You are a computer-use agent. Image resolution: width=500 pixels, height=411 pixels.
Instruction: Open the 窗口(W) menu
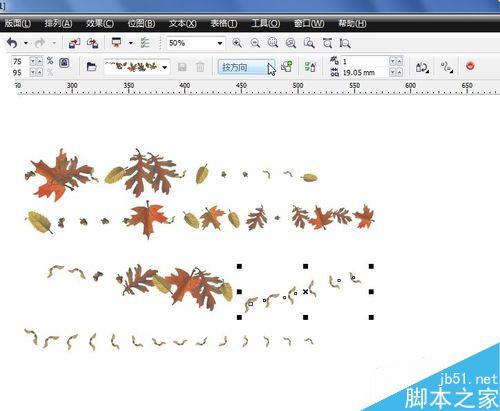coord(309,23)
